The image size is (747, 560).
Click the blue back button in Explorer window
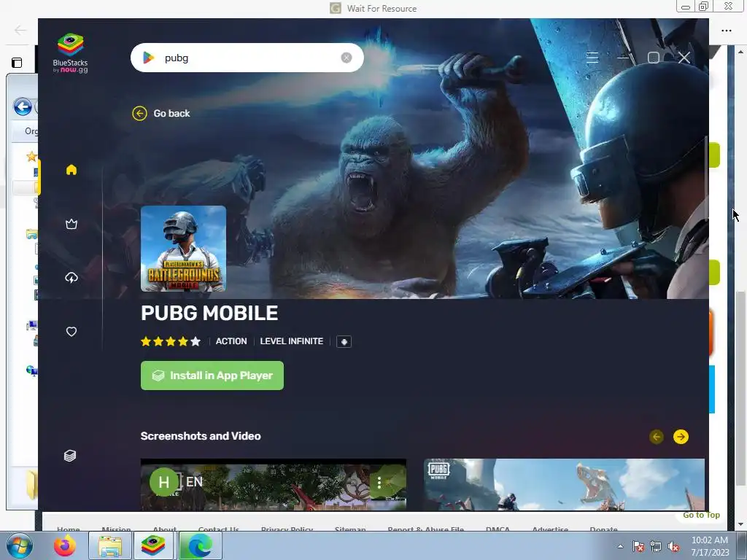click(23, 106)
